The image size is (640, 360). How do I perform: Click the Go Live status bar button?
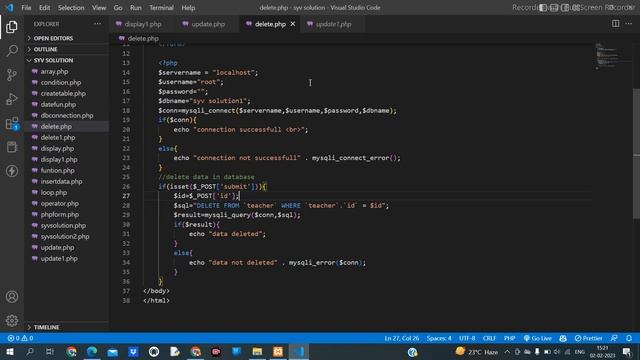point(538,338)
